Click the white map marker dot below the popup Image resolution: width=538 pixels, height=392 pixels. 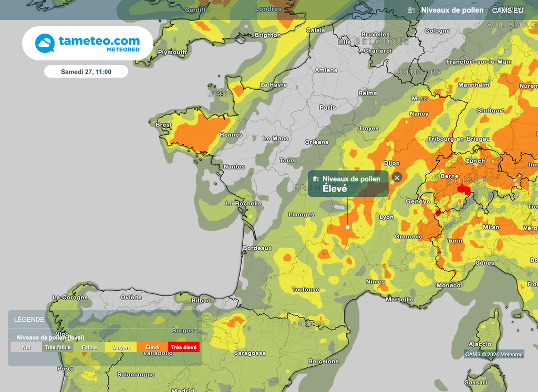click(348, 227)
